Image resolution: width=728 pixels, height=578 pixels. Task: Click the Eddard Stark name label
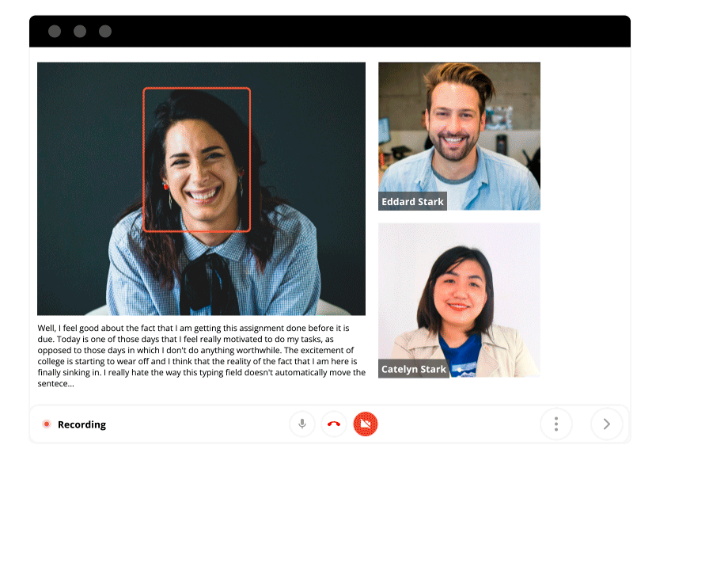412,202
